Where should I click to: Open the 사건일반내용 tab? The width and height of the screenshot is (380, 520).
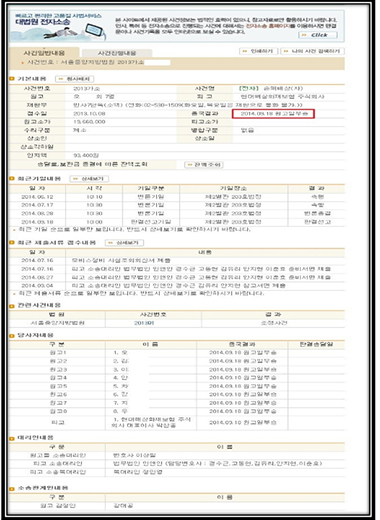click(x=44, y=53)
